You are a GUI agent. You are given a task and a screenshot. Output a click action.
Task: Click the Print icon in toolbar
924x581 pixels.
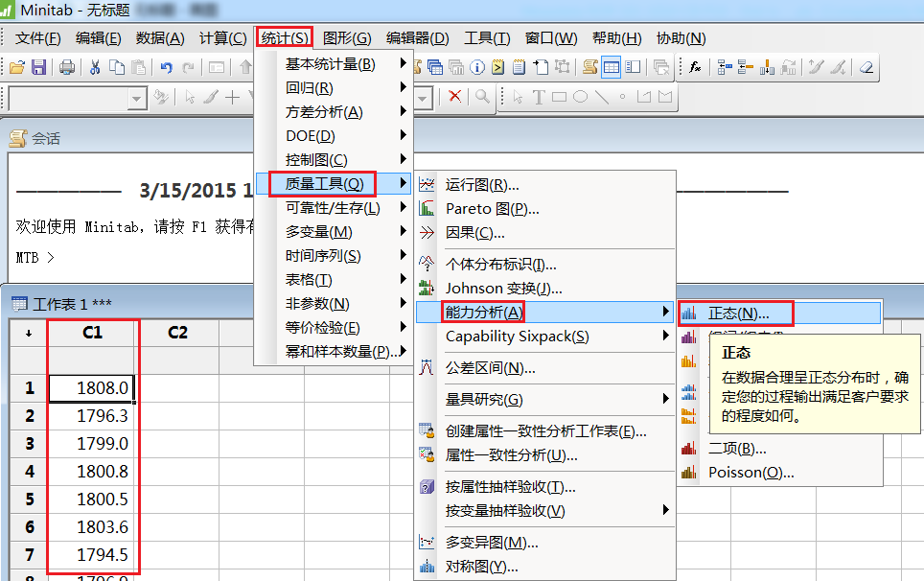(x=66, y=67)
